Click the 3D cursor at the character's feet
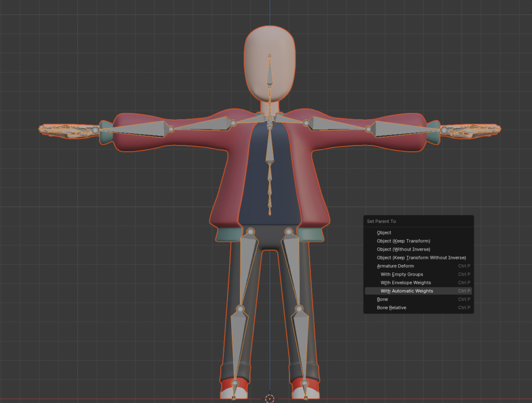 pos(270,399)
